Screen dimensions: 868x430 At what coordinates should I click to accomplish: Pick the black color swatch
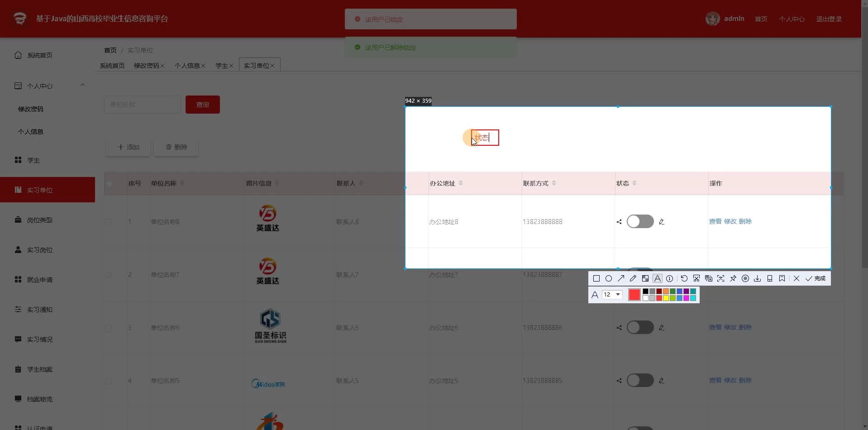pyautogui.click(x=645, y=291)
